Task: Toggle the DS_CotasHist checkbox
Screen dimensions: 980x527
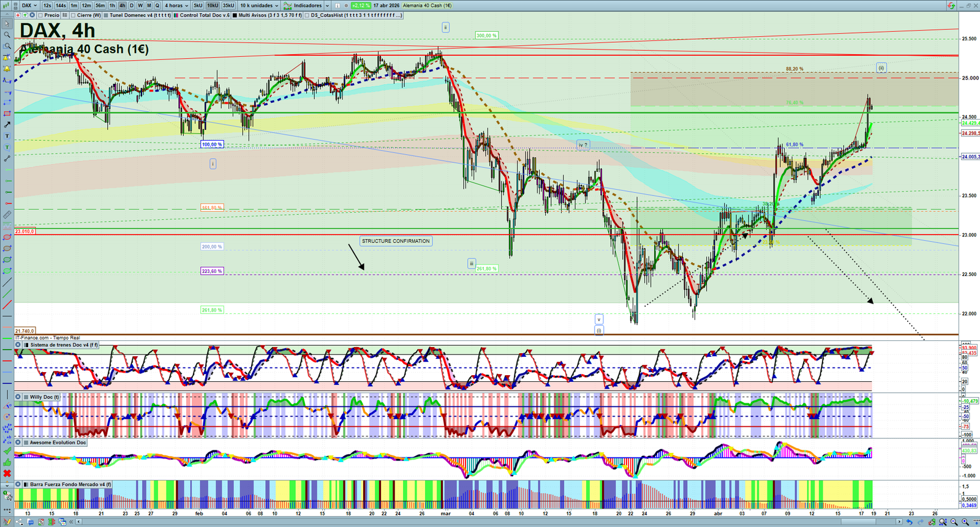Action: pos(307,15)
